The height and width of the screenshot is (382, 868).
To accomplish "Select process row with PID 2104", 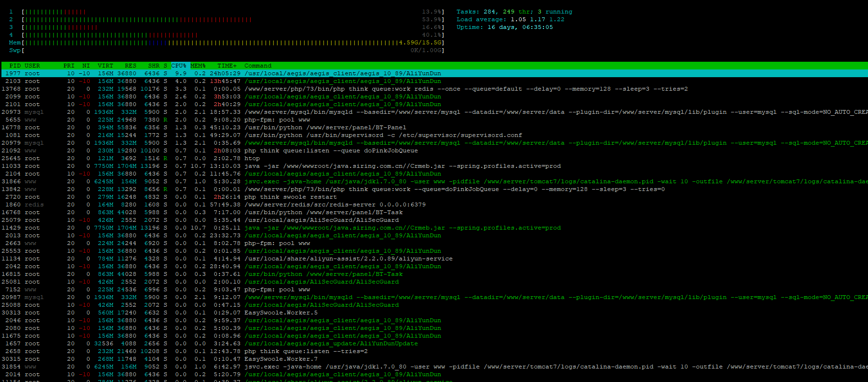I will [x=434, y=174].
